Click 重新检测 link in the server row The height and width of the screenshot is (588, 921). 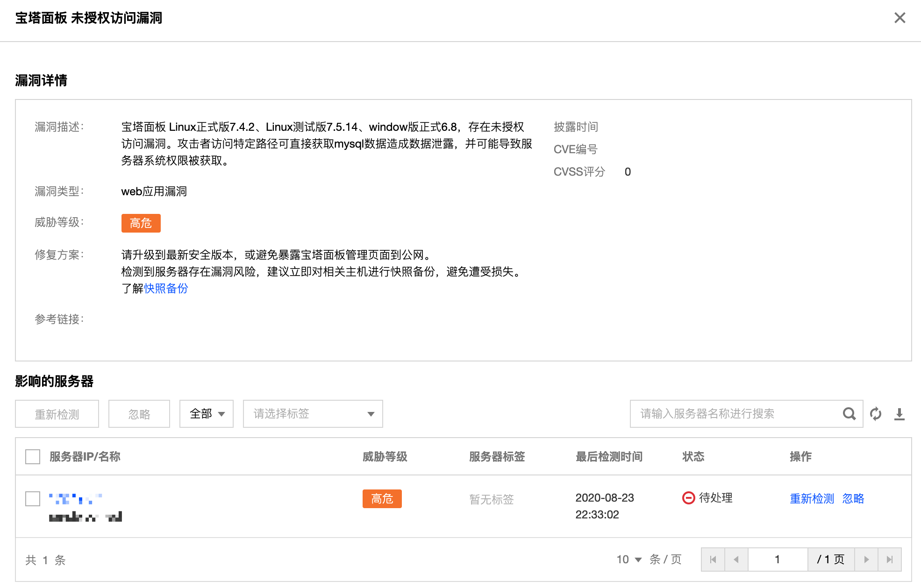click(x=812, y=499)
